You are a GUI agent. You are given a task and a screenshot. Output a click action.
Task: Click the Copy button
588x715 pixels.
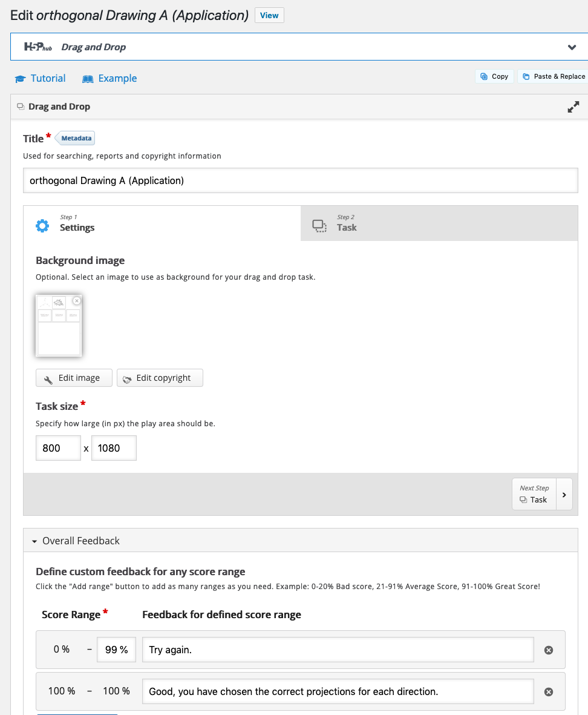click(495, 77)
